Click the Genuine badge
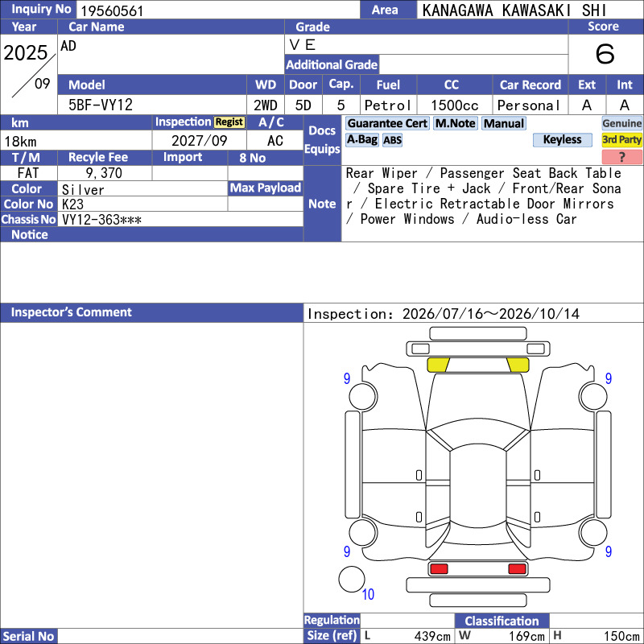644x644 pixels. click(x=621, y=123)
